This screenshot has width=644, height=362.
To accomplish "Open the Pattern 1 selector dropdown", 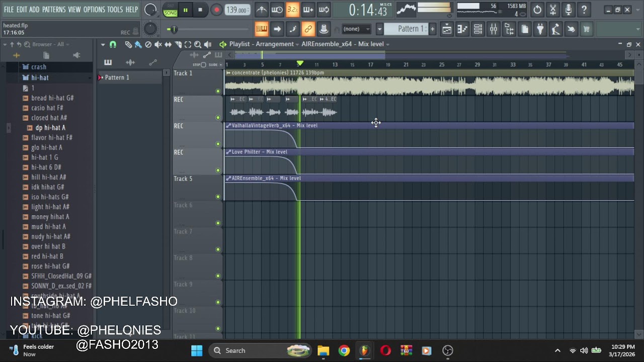I will pyautogui.click(x=406, y=29).
